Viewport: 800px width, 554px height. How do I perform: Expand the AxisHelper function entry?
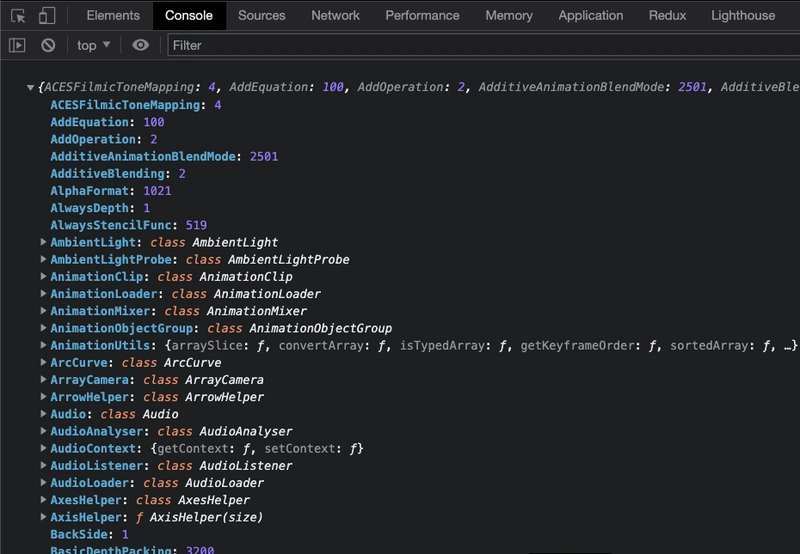(x=43, y=517)
